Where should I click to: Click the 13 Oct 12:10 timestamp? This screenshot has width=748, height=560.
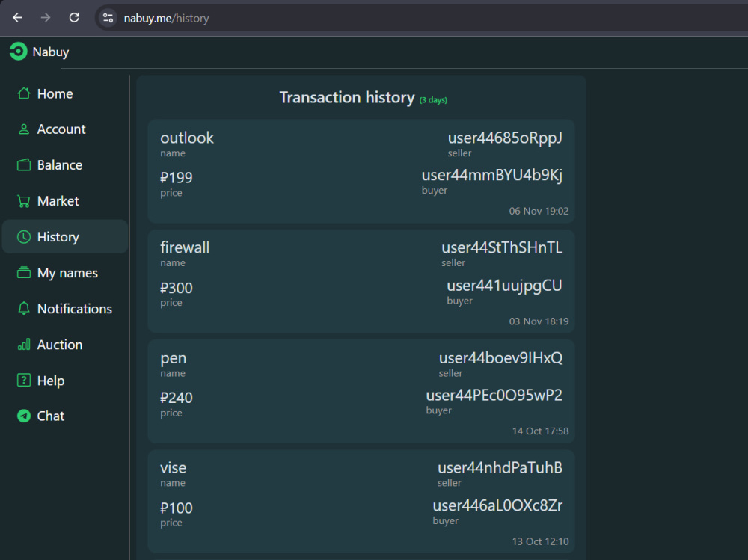click(x=541, y=541)
